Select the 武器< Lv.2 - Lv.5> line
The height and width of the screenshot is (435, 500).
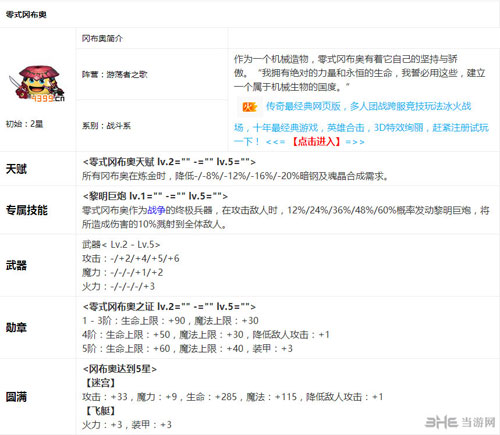(x=121, y=245)
